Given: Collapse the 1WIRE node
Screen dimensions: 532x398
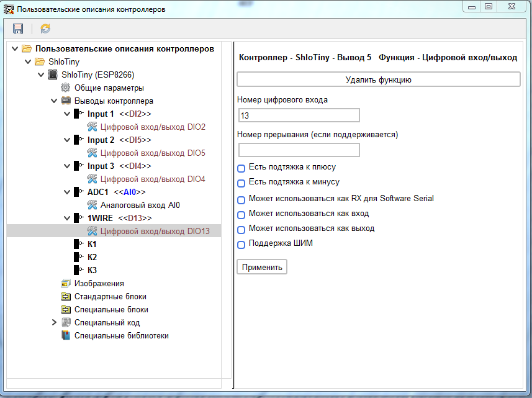Looking at the screenshot, I should click(67, 218).
